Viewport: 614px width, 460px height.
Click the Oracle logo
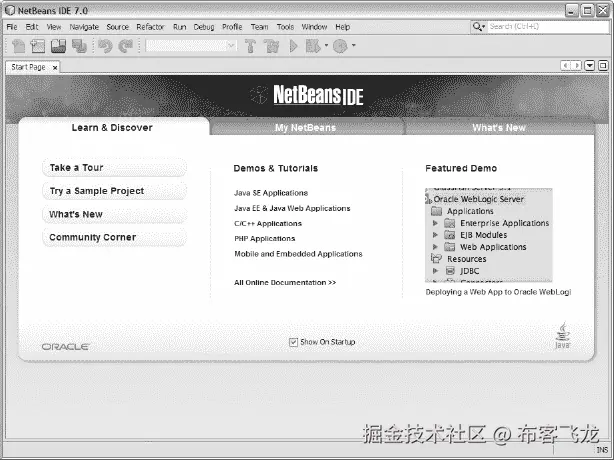point(65,347)
